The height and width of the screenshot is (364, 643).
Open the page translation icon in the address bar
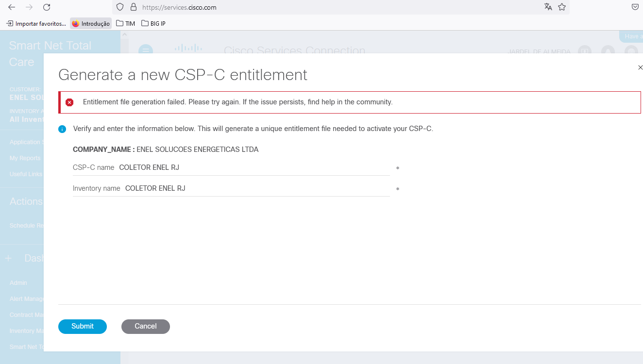548,7
